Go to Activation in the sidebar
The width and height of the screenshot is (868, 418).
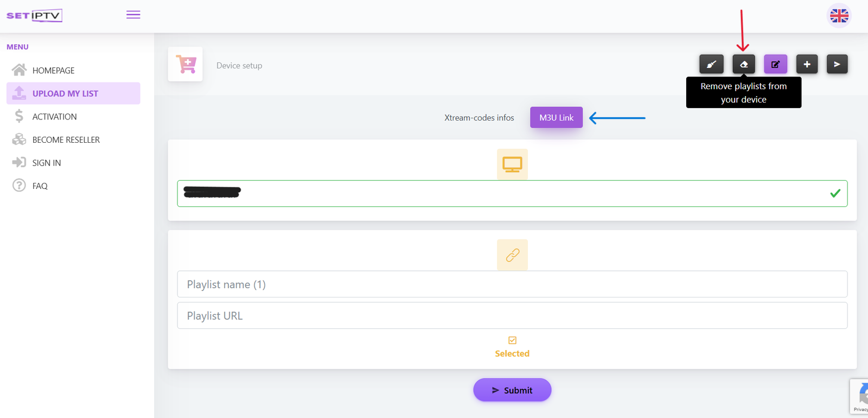54,117
